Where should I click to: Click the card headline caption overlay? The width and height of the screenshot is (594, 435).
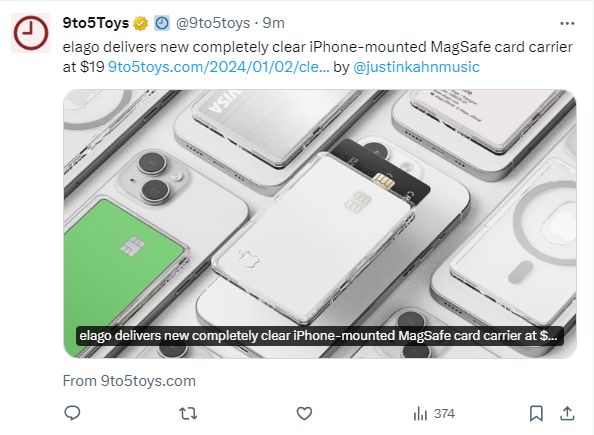[x=320, y=336]
